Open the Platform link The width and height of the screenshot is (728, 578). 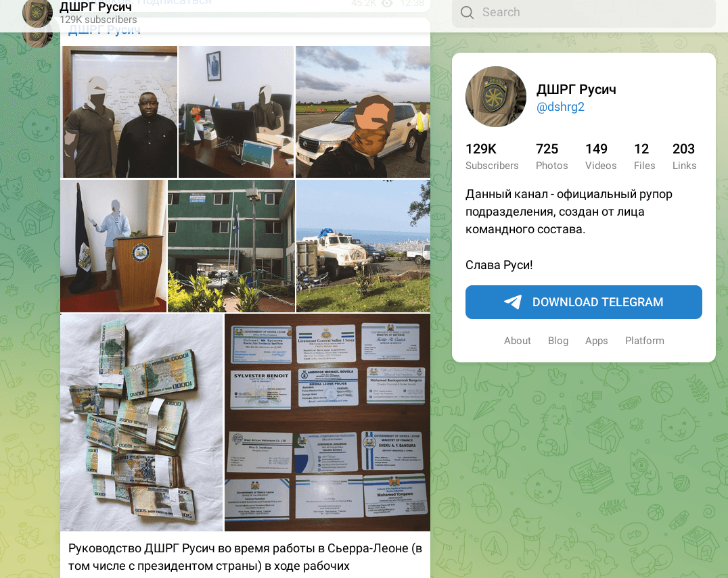(644, 341)
